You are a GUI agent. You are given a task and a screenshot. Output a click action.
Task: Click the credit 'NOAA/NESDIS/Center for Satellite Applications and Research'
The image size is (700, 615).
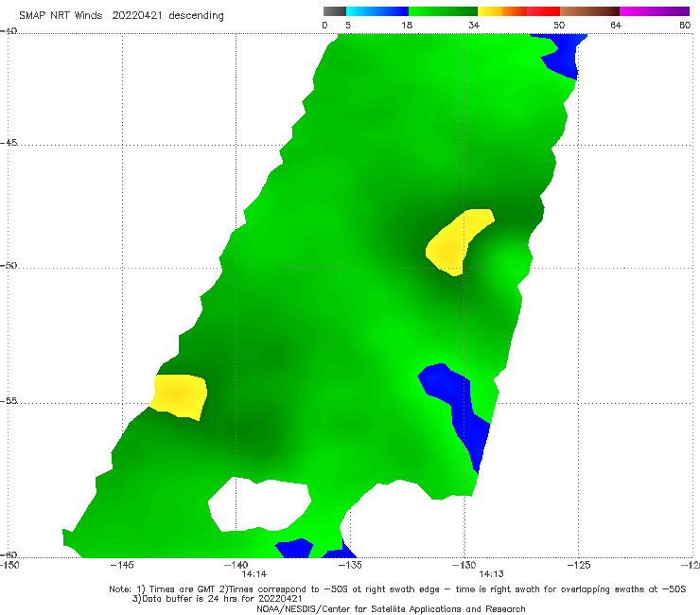coord(391,609)
